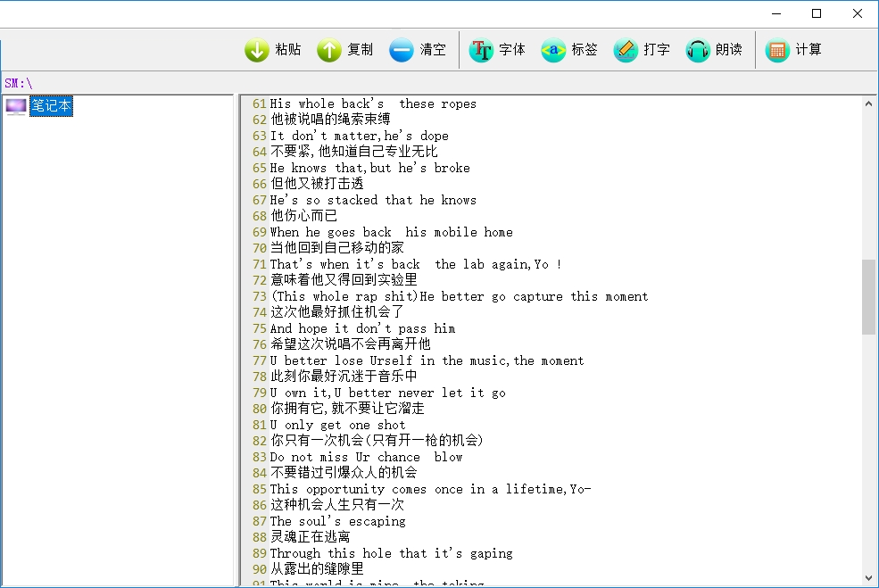Image resolution: width=879 pixels, height=588 pixels.
Task: Click the 清空 clear button label
Action: coord(433,50)
